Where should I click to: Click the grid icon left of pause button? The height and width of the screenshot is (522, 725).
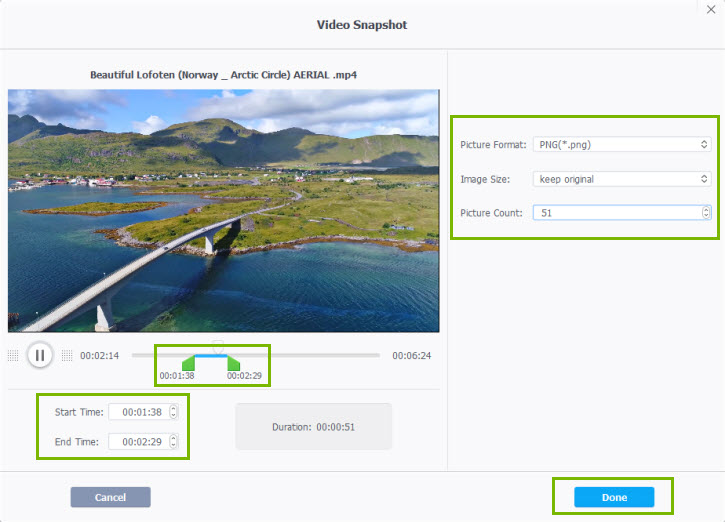(13, 355)
